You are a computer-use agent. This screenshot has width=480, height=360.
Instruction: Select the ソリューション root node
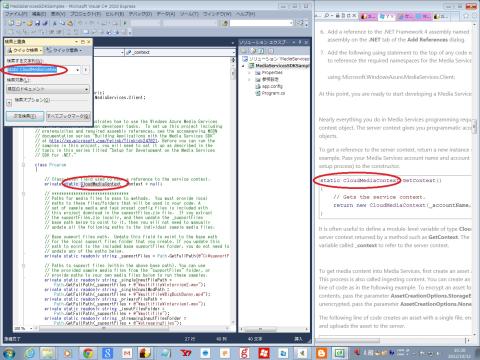[276, 59]
